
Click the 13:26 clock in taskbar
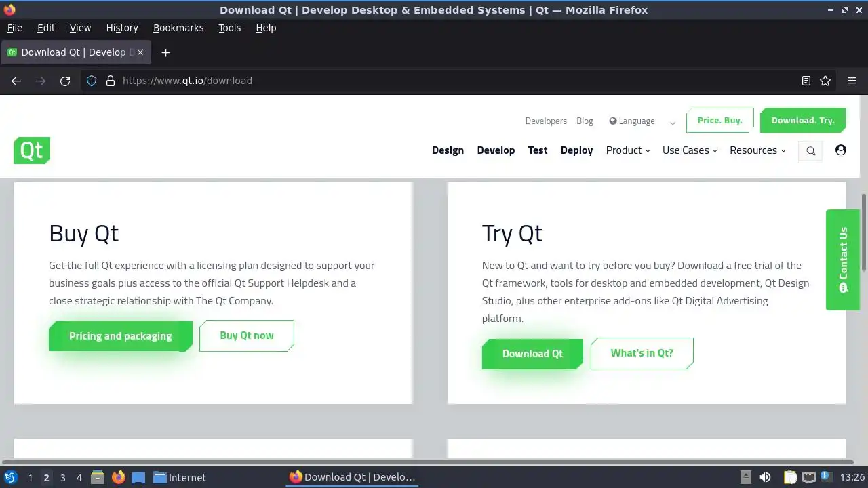(852, 477)
